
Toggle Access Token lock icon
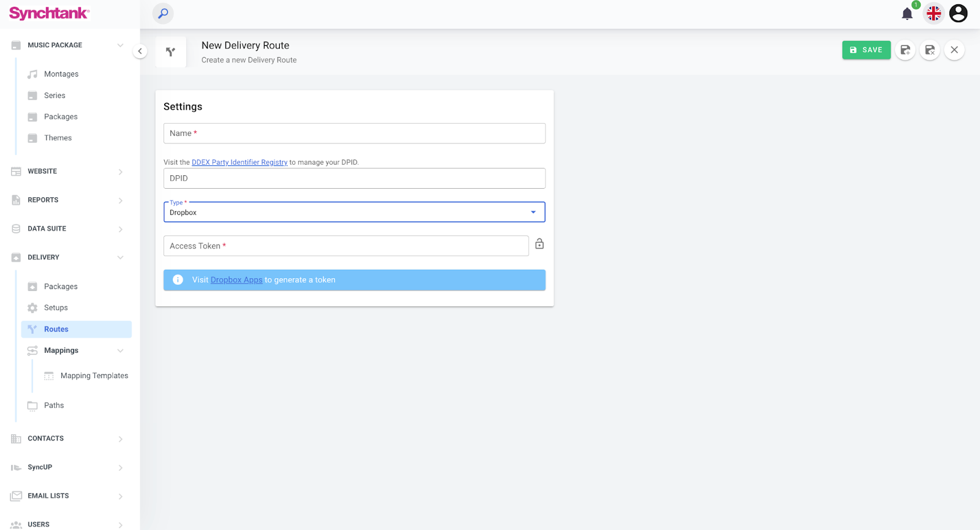click(539, 244)
